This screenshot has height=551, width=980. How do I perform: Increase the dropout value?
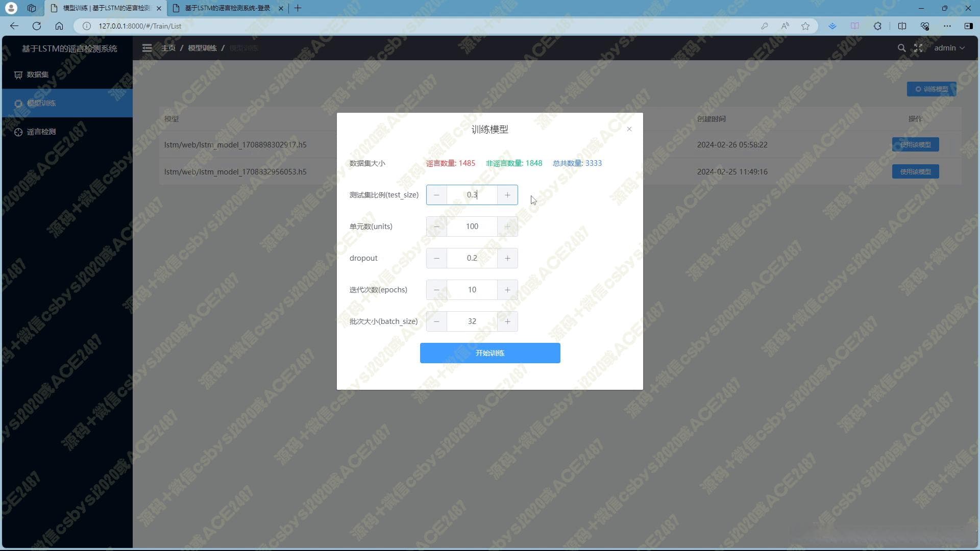(x=507, y=258)
